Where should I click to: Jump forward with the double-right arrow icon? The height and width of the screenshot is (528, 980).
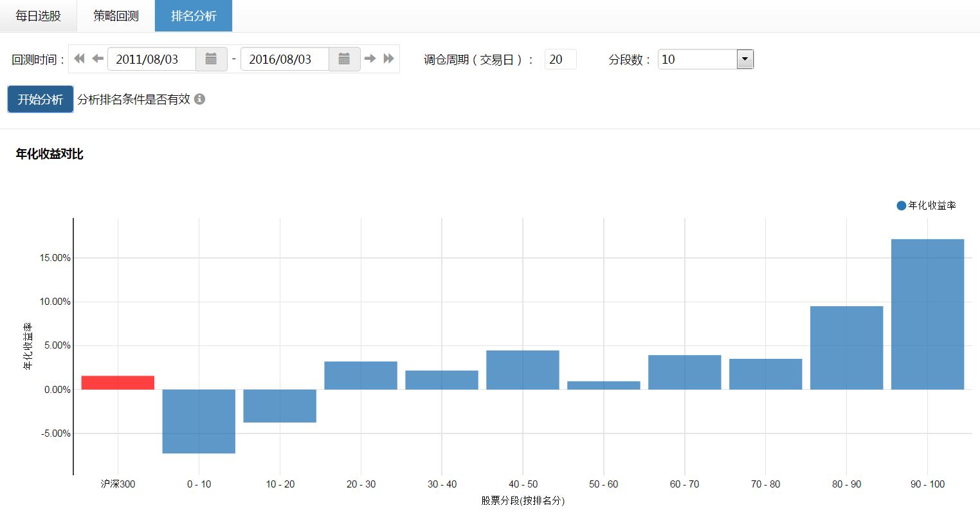tap(388, 59)
